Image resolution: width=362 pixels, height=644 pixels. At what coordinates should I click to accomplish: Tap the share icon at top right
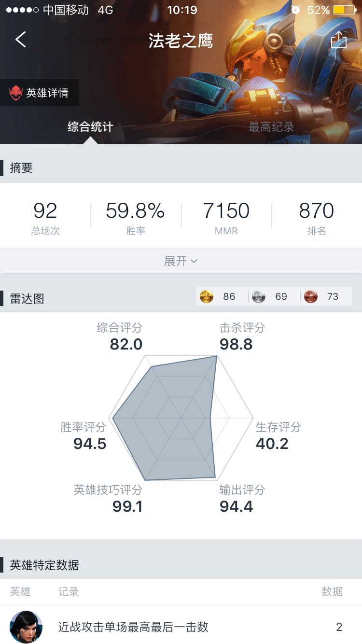point(339,40)
